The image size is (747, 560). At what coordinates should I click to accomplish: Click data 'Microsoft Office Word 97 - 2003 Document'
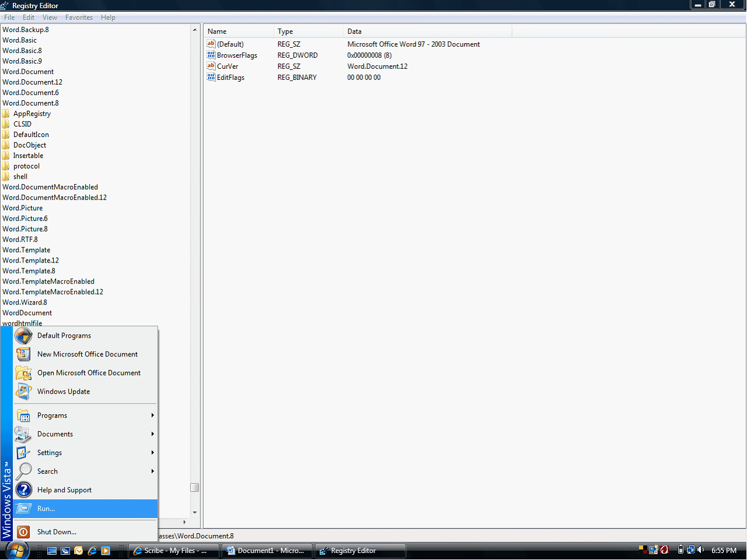(x=414, y=44)
